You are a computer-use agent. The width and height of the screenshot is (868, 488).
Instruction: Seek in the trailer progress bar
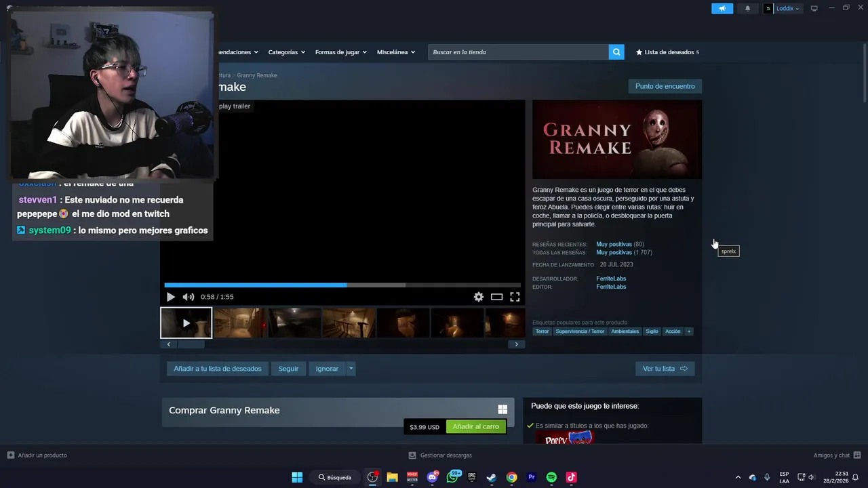click(342, 285)
